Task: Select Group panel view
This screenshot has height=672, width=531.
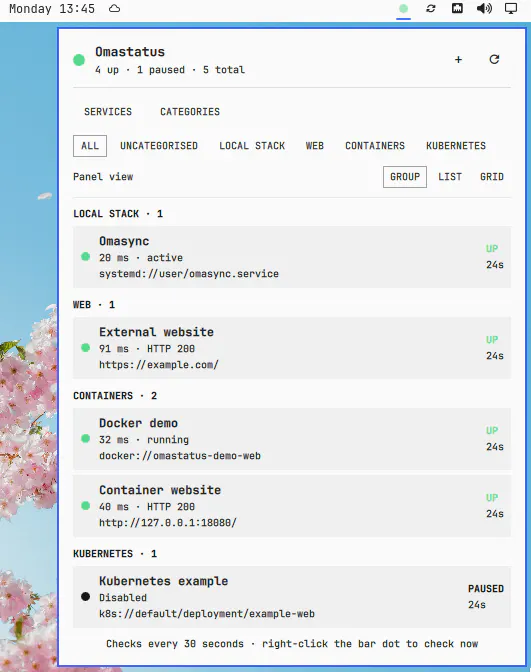Action: [405, 177]
